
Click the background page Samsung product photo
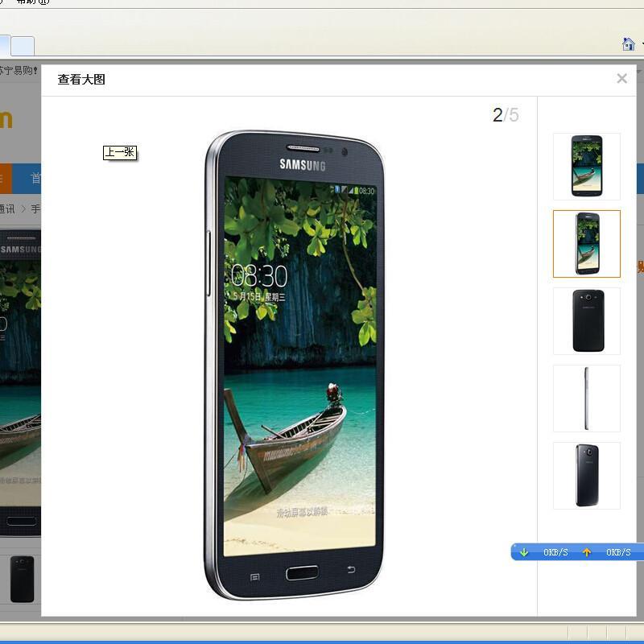pos(21,383)
